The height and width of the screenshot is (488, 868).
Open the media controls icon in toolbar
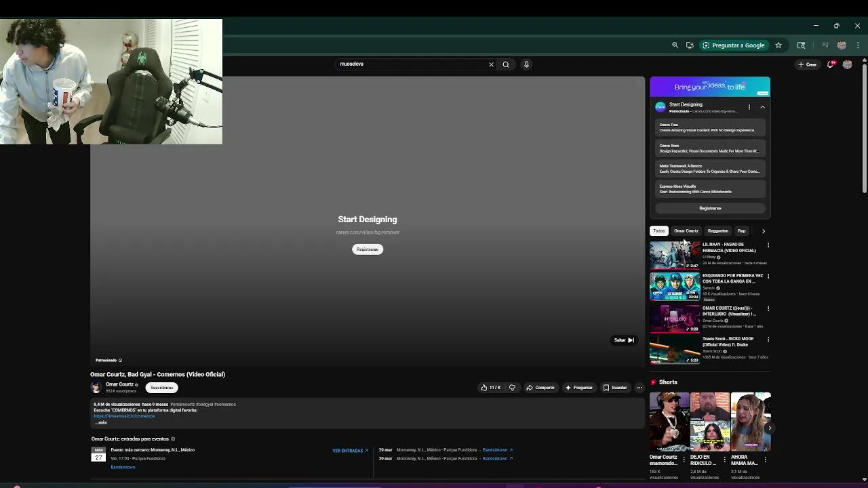825,45
